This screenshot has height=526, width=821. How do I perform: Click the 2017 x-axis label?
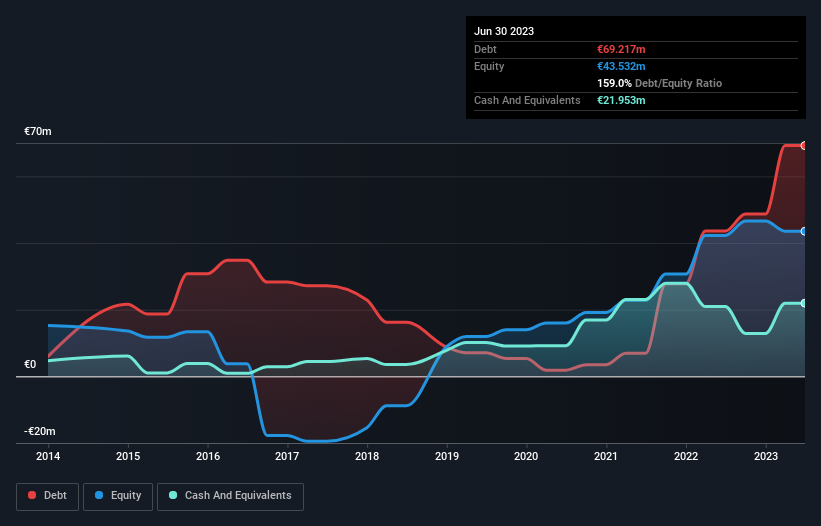287,456
